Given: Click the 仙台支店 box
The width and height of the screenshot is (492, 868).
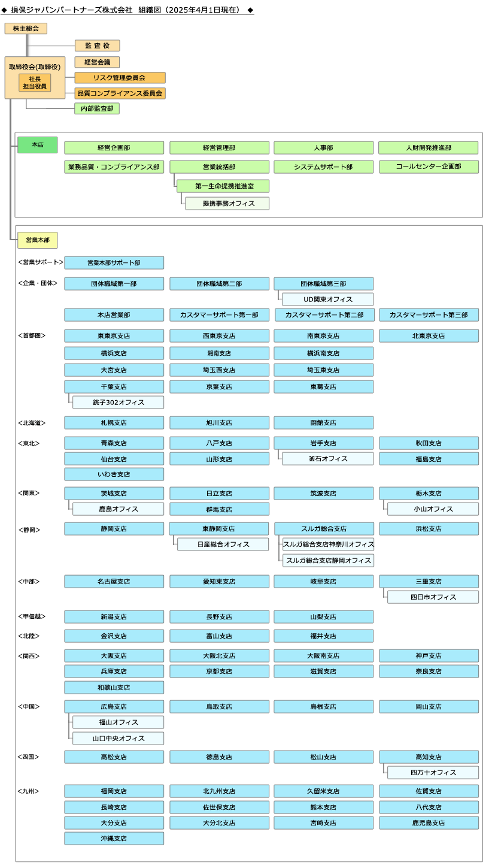Looking at the screenshot, I should coord(114,459).
